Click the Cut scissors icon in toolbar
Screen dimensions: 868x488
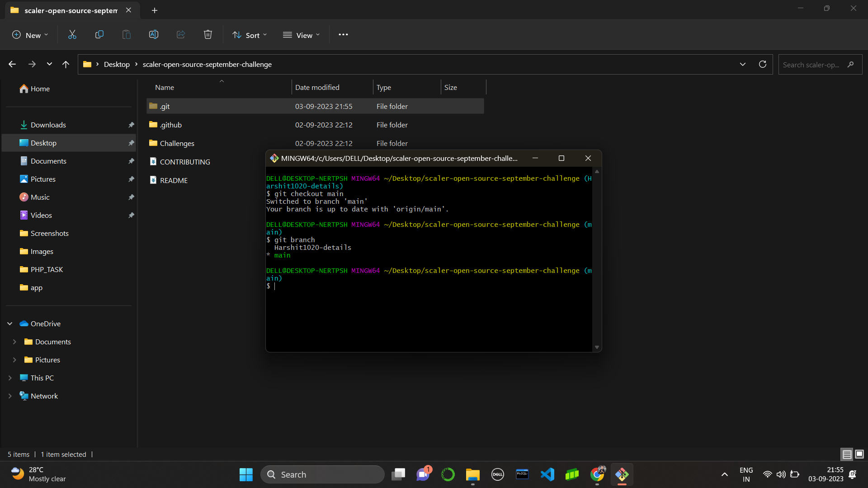point(72,35)
